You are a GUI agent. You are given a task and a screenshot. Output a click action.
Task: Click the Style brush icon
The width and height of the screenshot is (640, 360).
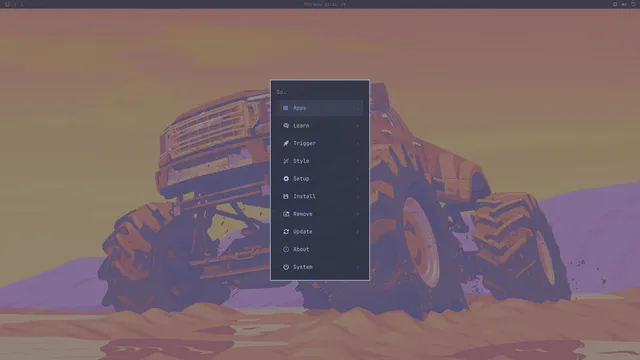286,161
